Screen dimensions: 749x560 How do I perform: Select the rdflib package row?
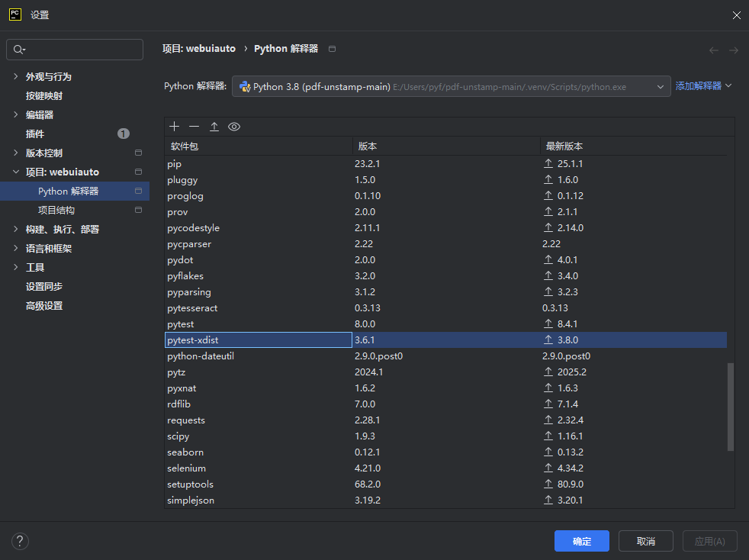[445, 404]
